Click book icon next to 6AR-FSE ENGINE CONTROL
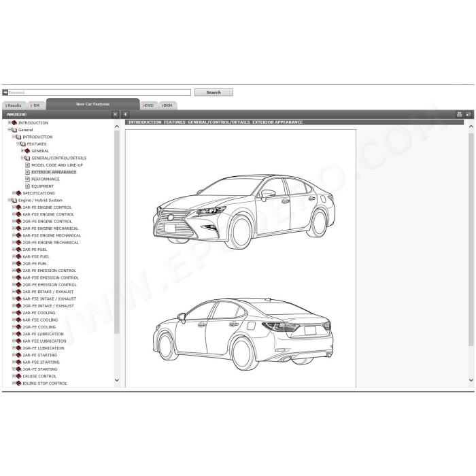 click(18, 214)
